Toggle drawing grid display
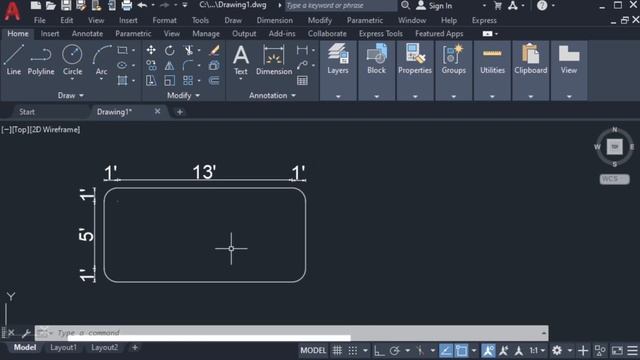 click(x=337, y=351)
